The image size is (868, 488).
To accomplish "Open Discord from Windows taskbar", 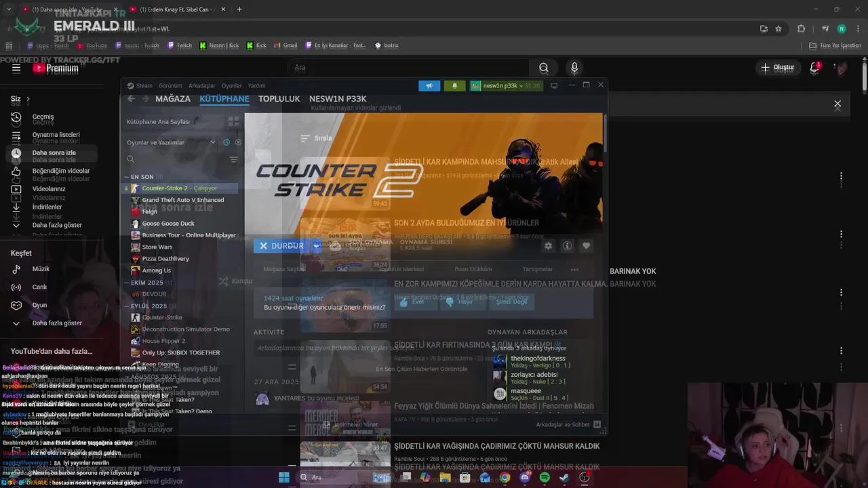I will (x=525, y=478).
